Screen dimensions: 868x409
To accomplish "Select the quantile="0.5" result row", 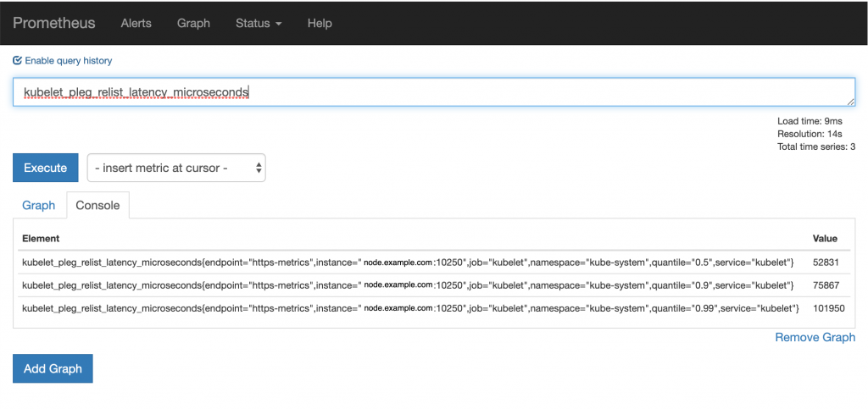I will [407, 263].
